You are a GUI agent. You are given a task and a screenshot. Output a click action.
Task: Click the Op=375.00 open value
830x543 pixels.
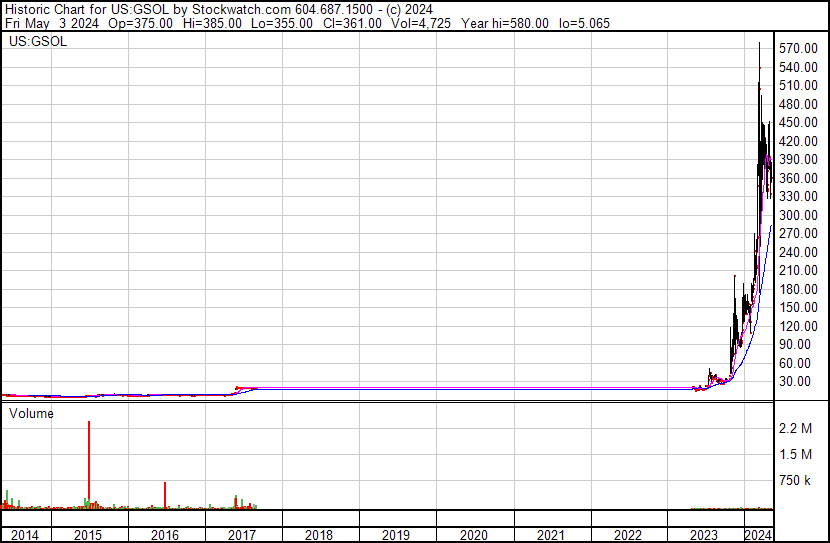[x=140, y=23]
